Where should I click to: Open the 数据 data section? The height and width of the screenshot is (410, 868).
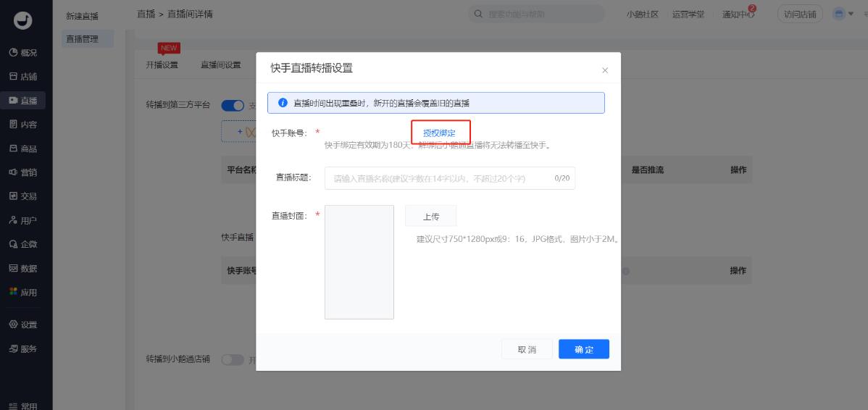23,268
